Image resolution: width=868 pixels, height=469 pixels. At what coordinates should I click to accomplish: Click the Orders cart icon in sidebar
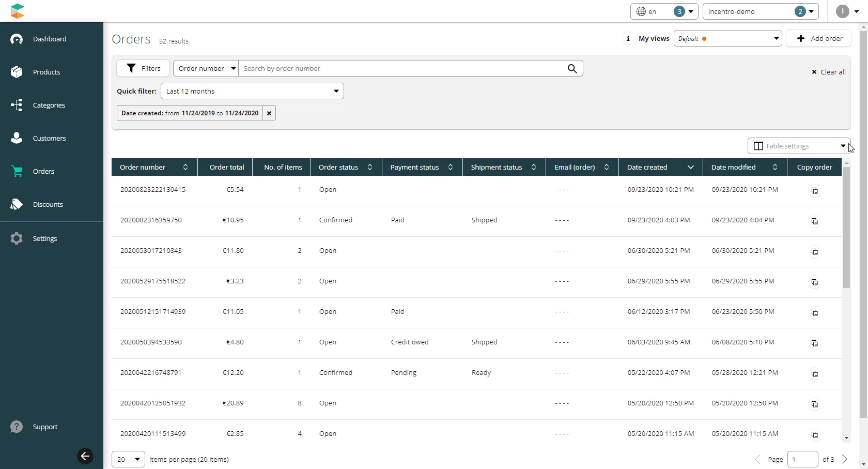coord(17,171)
